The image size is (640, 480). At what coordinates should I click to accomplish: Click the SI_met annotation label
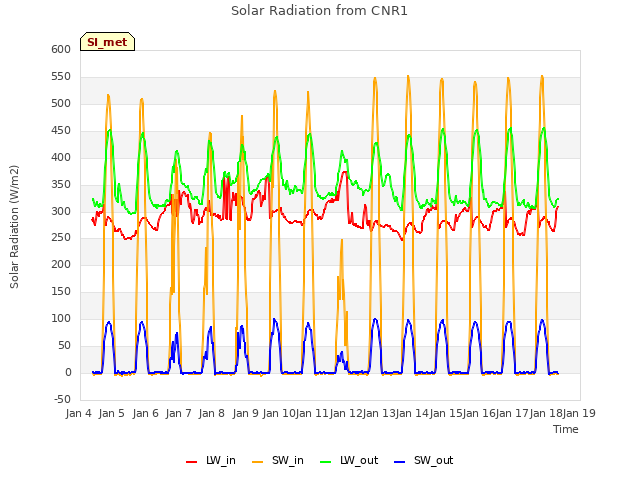tap(107, 42)
